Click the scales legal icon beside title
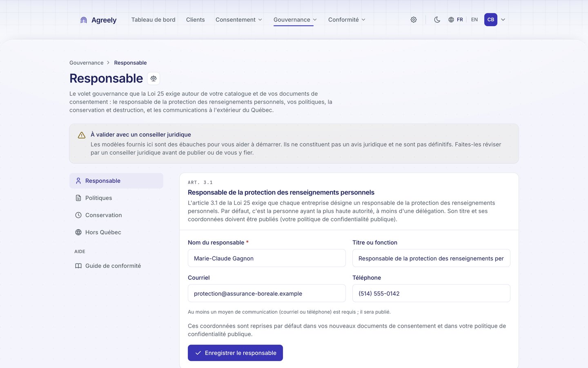The width and height of the screenshot is (588, 368). pos(154,79)
